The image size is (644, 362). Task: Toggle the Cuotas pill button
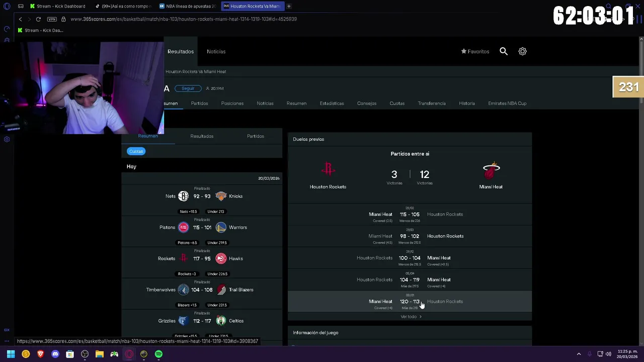[x=136, y=151]
